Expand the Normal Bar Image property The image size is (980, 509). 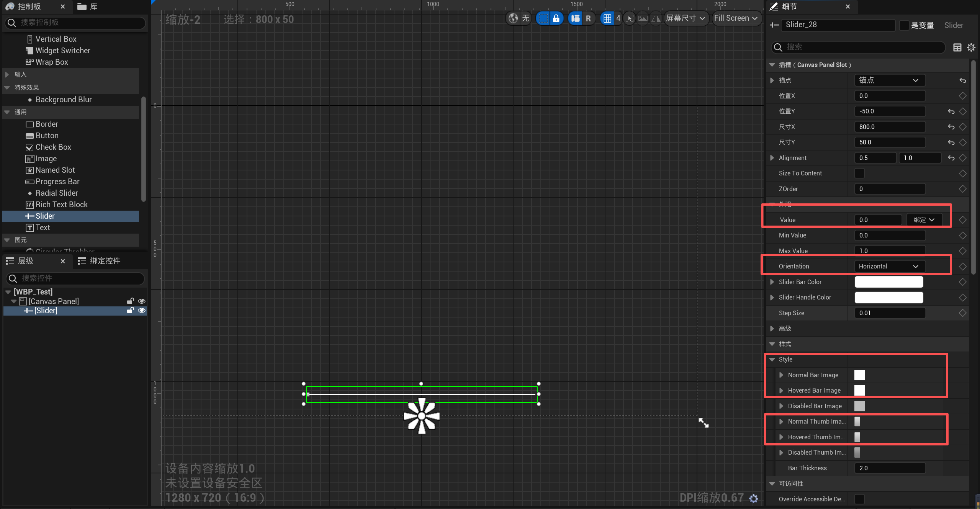point(781,375)
